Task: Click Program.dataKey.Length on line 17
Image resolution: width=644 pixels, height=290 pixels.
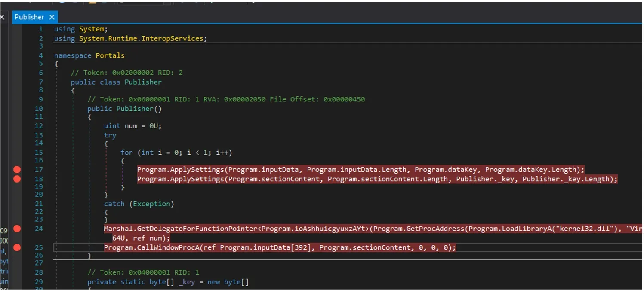Action: click(x=533, y=170)
